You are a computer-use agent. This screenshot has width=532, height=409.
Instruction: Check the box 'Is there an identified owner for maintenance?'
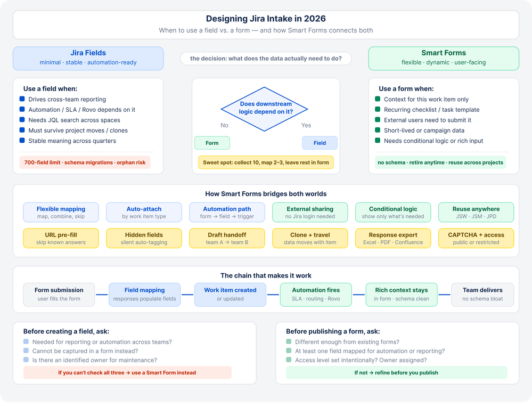click(x=26, y=360)
